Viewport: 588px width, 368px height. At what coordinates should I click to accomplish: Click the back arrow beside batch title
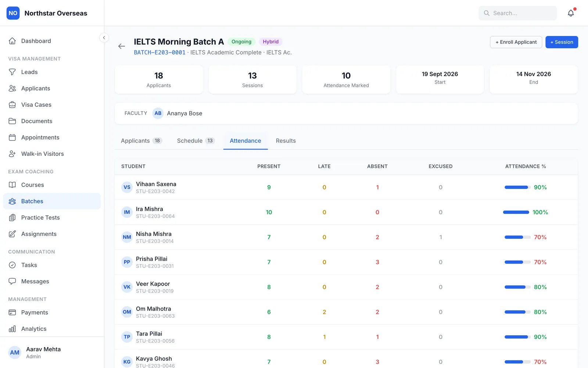[122, 46]
